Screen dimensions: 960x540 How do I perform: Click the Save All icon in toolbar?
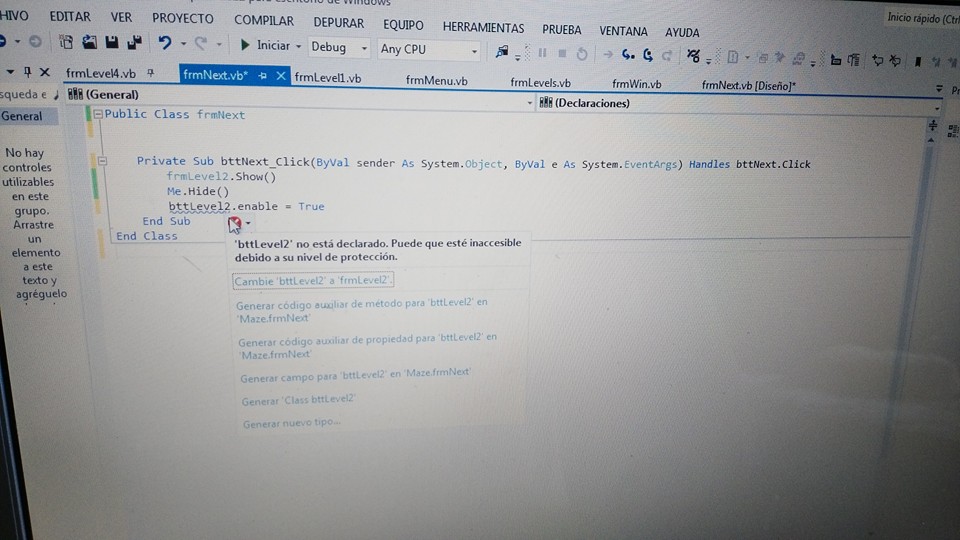pos(132,42)
